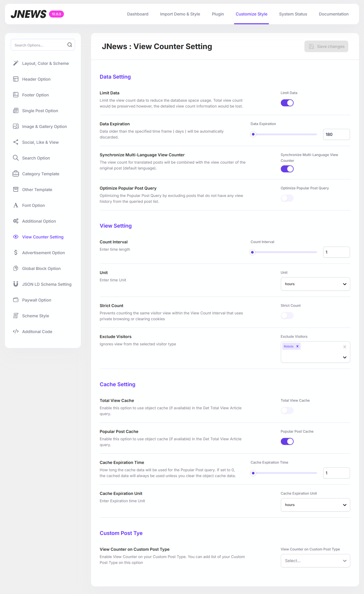
Task: Click the Data Expiration value field 180
Action: point(336,134)
